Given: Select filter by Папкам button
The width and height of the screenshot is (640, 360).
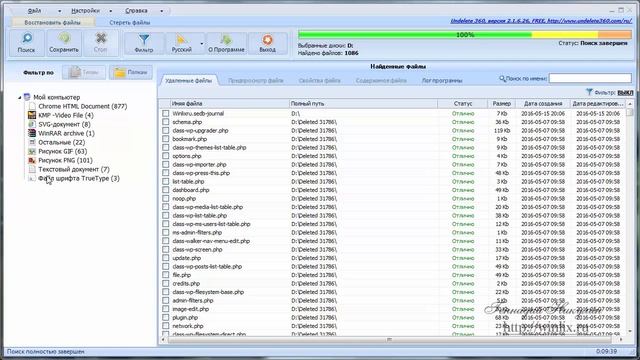Looking at the screenshot, I should click(131, 73).
